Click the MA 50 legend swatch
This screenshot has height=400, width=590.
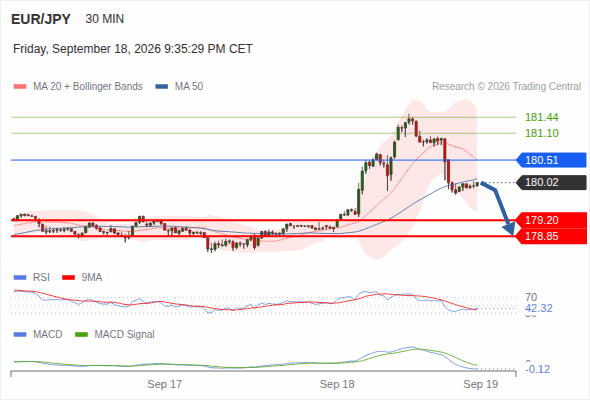coord(162,87)
